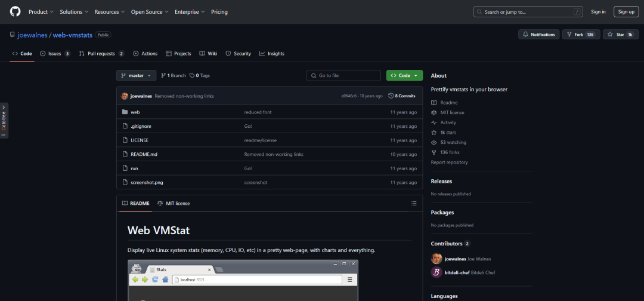Viewport: 644px width, 301px height.
Task: Focus the Search or jump to field
Action: [x=528, y=12]
